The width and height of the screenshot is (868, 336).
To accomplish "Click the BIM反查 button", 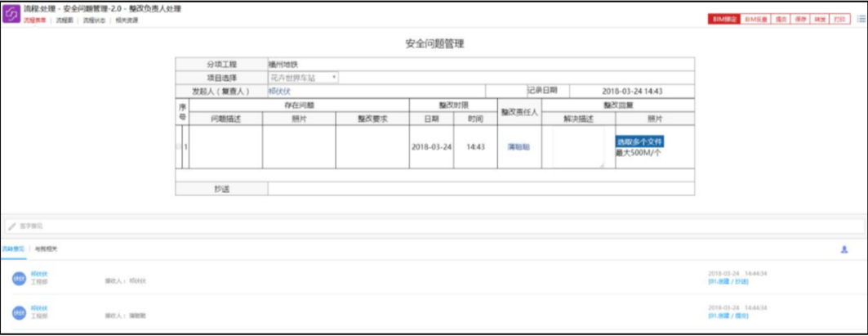I will 756,19.
